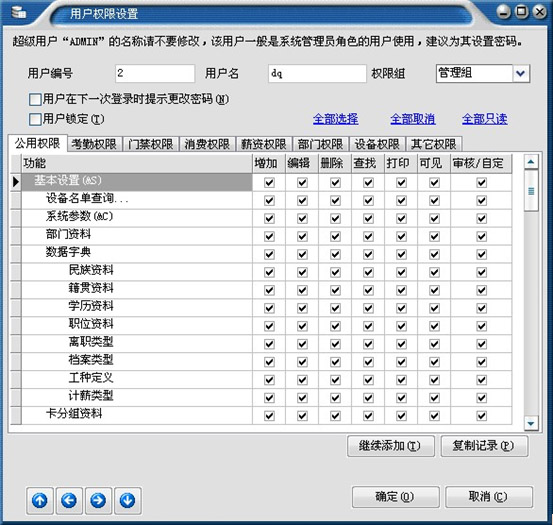Switch to the 考勤权限 tab
The width and height of the screenshot is (553, 525).
[94, 144]
